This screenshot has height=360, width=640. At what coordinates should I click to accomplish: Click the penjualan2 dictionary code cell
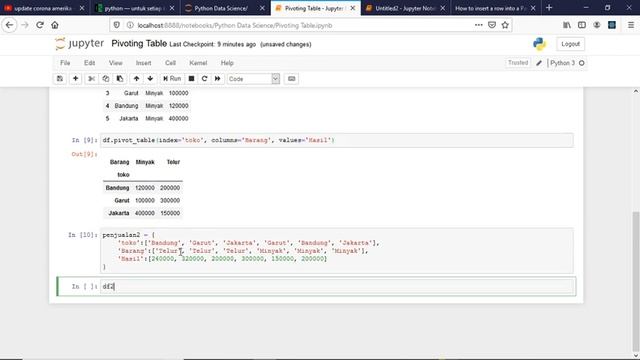click(336, 251)
